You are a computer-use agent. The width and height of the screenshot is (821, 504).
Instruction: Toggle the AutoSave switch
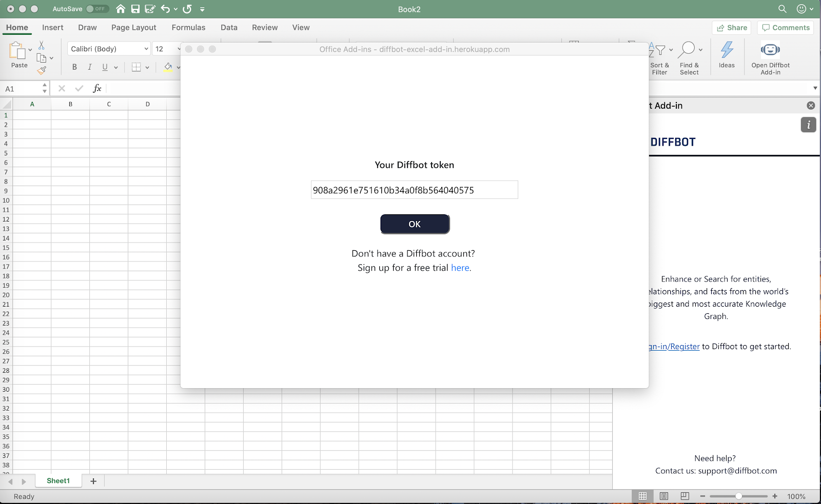97,9
